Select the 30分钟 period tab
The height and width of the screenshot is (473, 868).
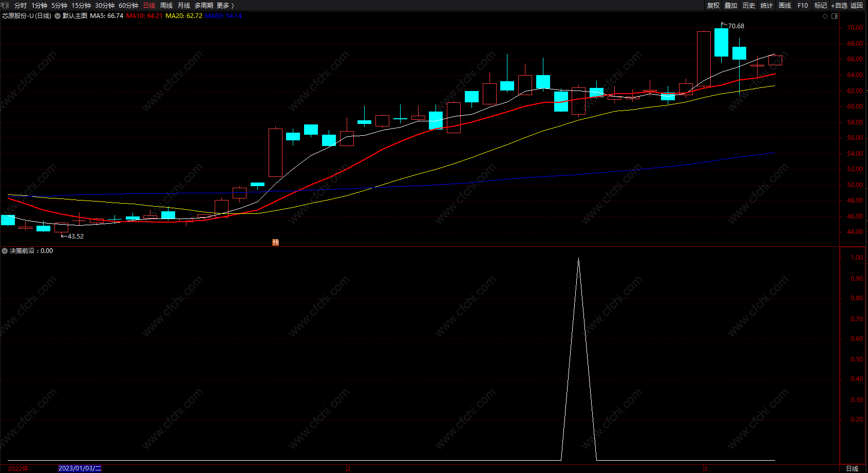click(105, 5)
